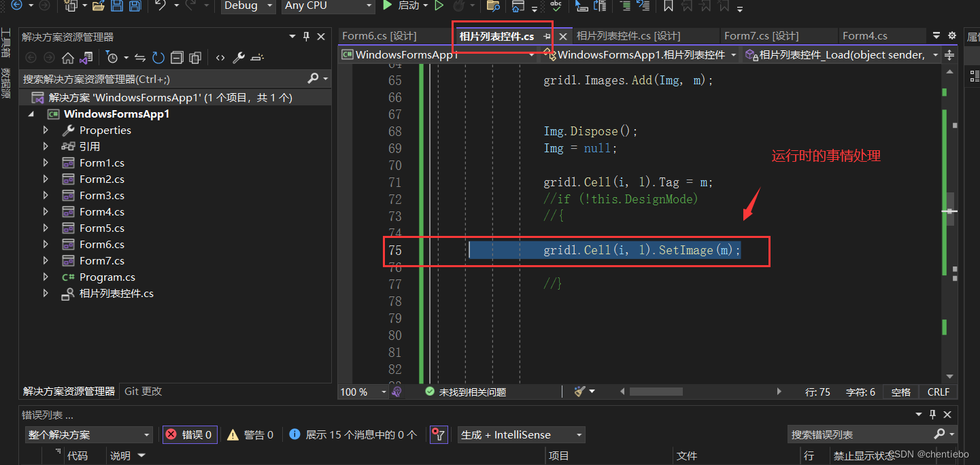Click the pending changes filter clock icon
Viewport: 980px width, 465px height.
click(112, 58)
